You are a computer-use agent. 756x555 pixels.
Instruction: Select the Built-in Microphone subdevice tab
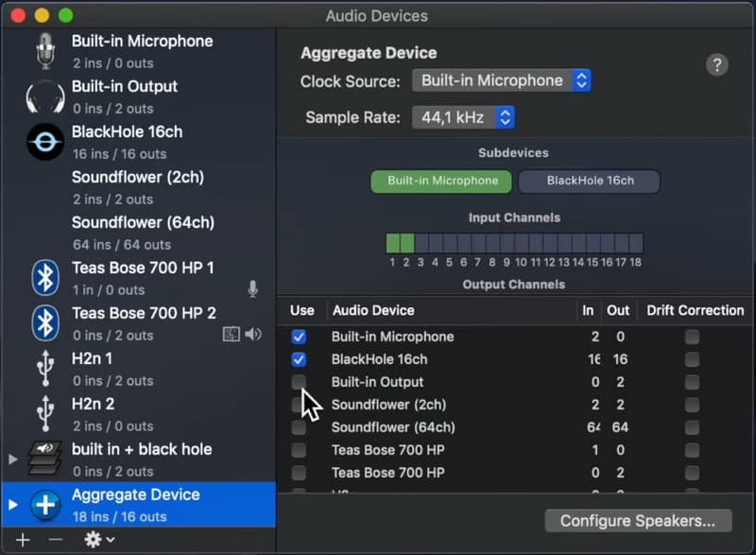pos(441,182)
